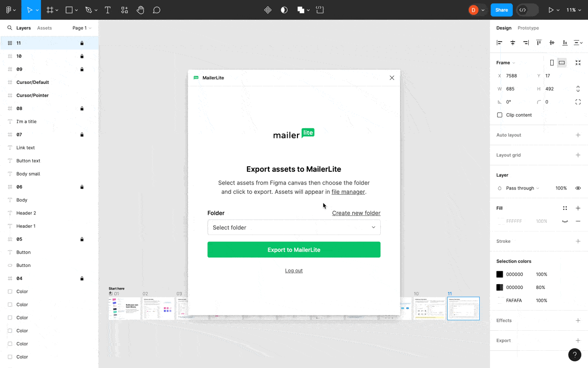Screen dimensions: 588x368
Task: Open the distribute spacing dropdown
Action: [578, 43]
